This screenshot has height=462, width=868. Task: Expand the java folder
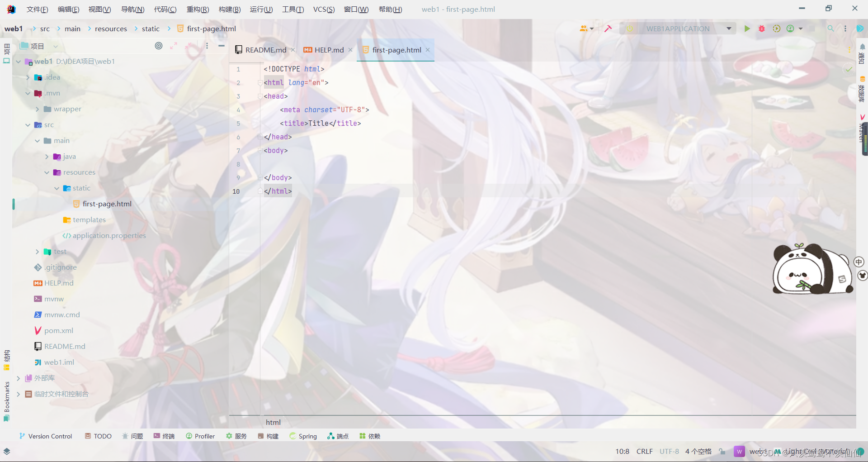click(x=47, y=157)
